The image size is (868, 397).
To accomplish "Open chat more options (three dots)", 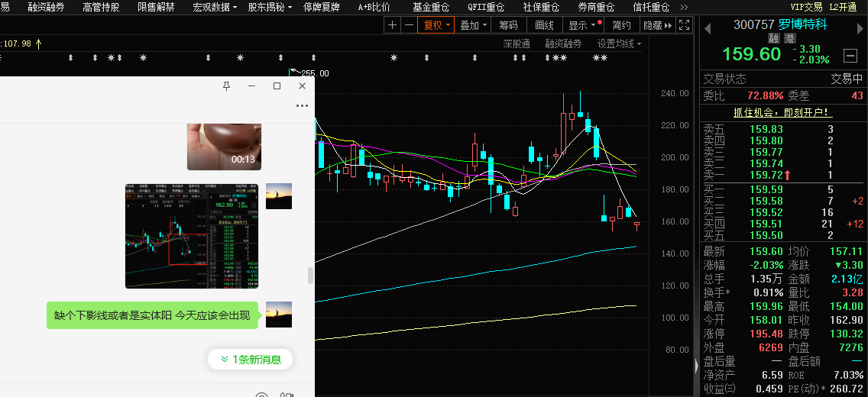I will pos(302,106).
